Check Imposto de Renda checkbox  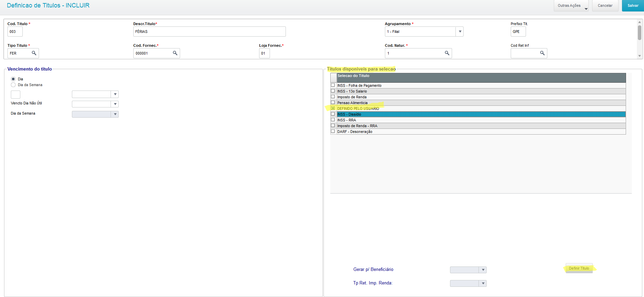333,97
